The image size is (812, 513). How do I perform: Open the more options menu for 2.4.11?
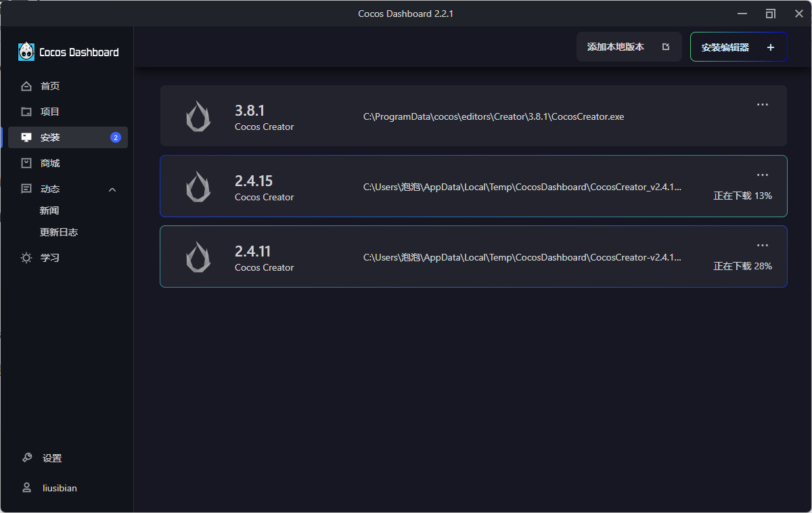[763, 245]
